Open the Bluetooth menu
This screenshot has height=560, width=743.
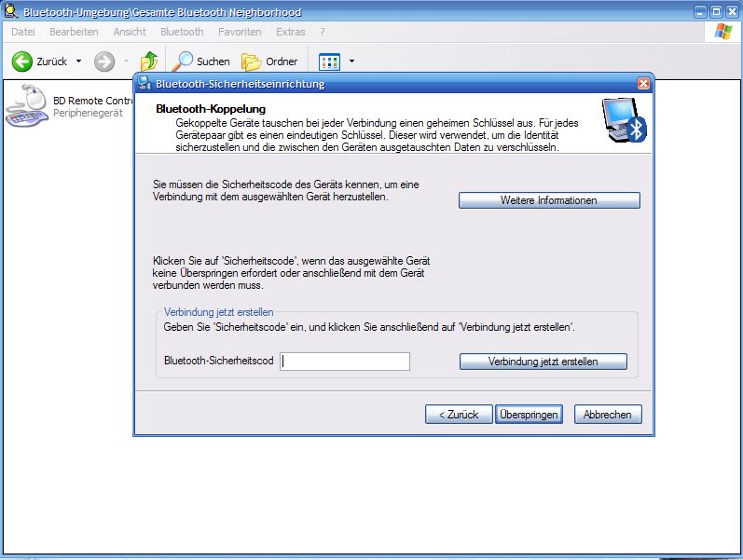coord(182,32)
